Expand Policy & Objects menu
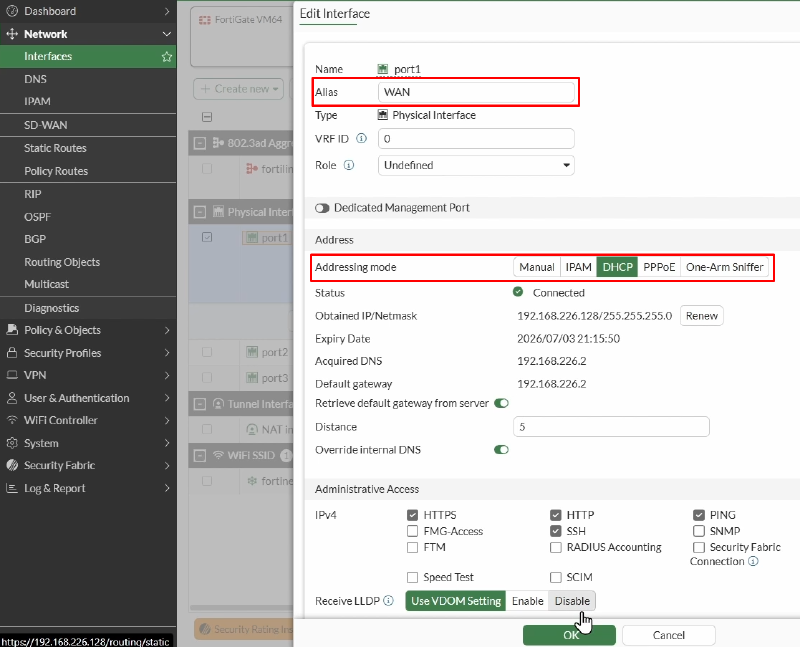 tap(167, 330)
